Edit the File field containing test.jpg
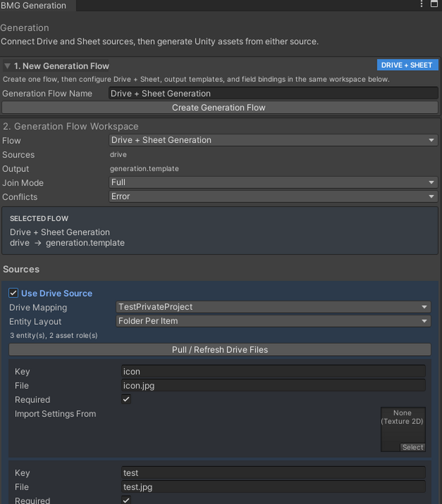This screenshot has height=504, width=442. tap(273, 487)
